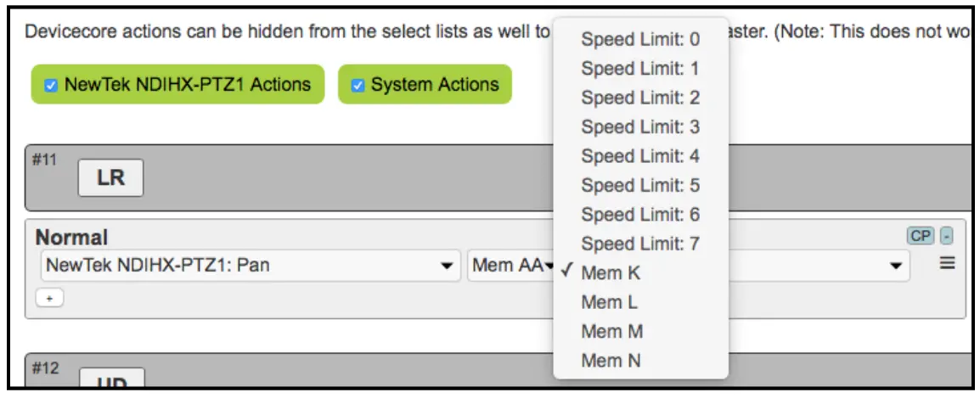This screenshot has width=980, height=398.
Task: Pick Mem M in the menu
Action: coord(611,331)
